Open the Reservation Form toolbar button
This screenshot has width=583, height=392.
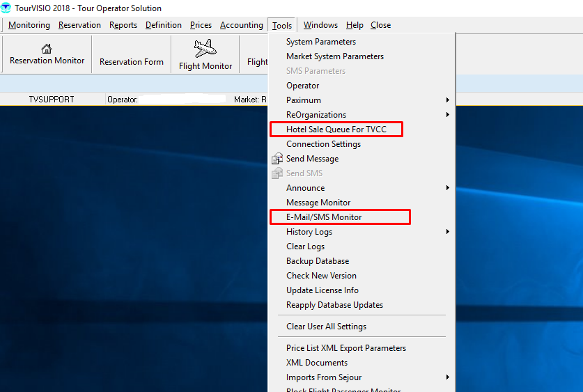point(131,62)
